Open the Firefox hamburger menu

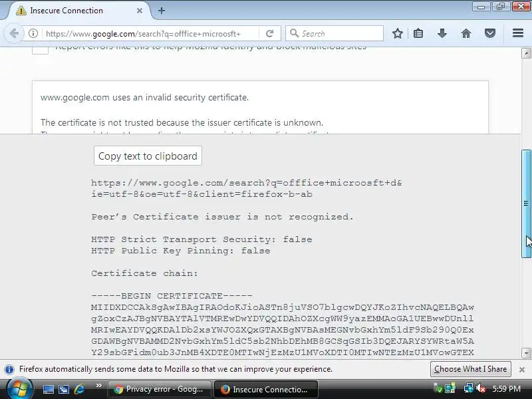[518, 33]
